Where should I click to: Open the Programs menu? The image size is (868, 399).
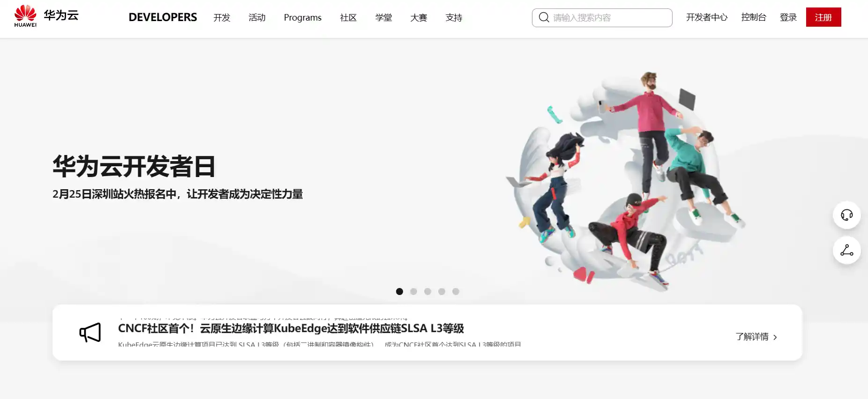pyautogui.click(x=303, y=17)
